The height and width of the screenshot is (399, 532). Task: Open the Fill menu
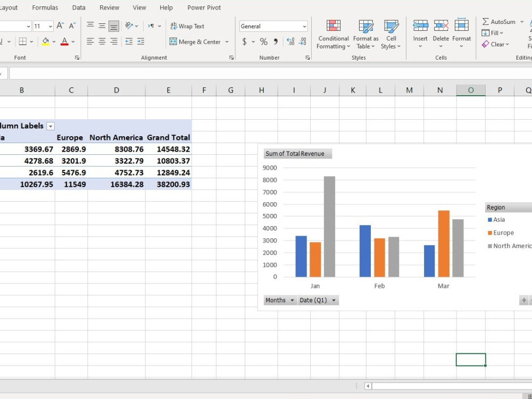(x=492, y=33)
